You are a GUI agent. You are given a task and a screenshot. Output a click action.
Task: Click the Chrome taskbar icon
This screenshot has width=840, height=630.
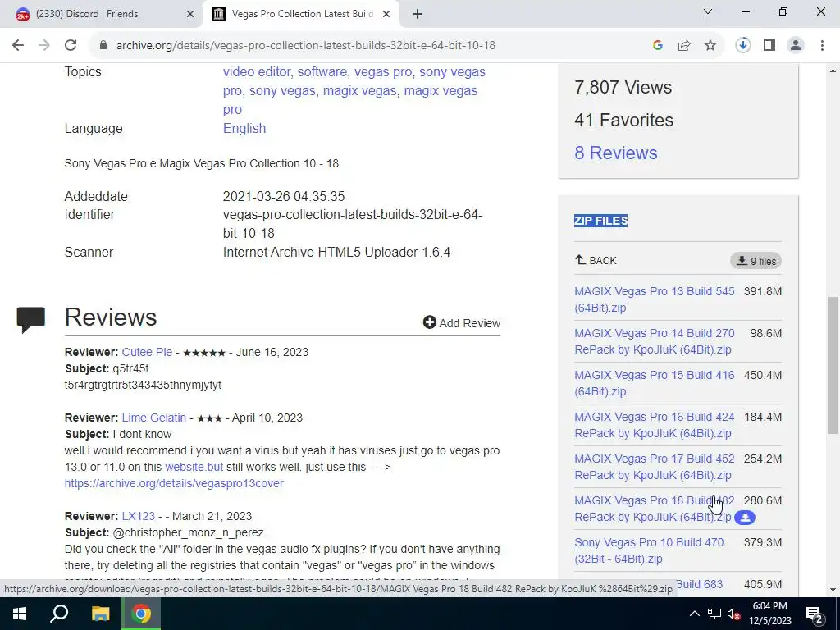point(141,614)
